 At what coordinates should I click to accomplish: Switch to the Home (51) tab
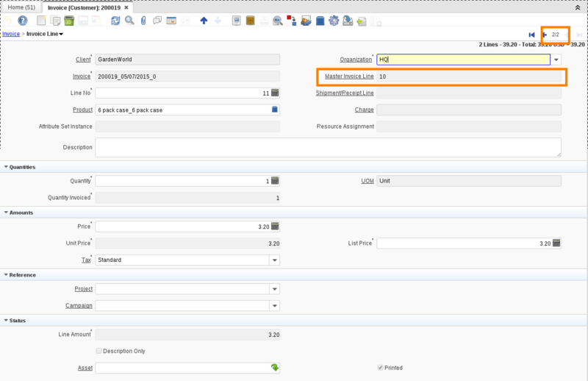click(21, 7)
